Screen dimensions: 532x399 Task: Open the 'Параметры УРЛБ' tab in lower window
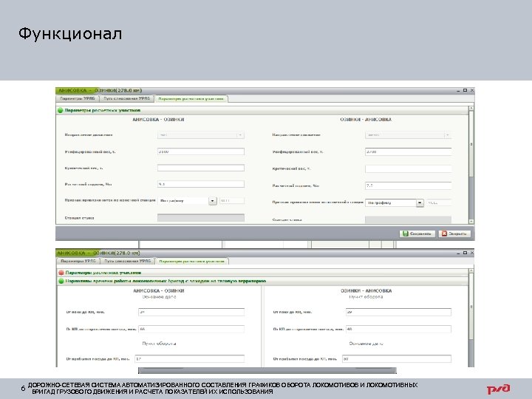(x=78, y=262)
